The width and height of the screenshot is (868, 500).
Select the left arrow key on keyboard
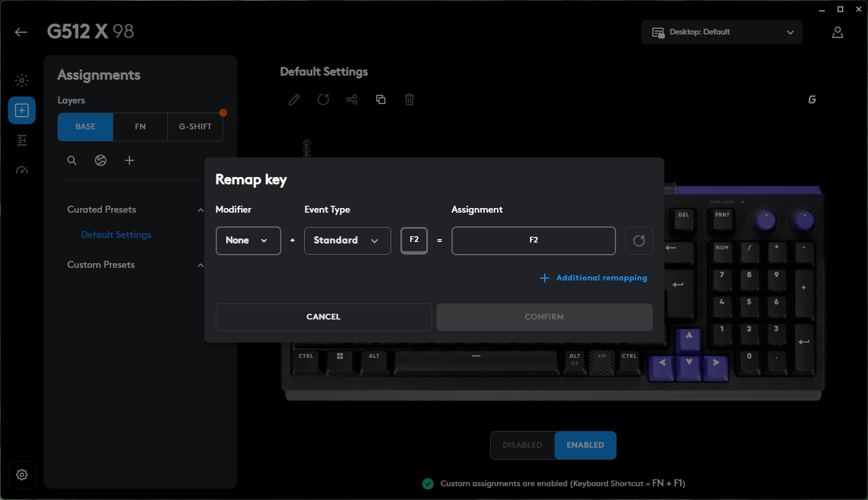pos(662,368)
